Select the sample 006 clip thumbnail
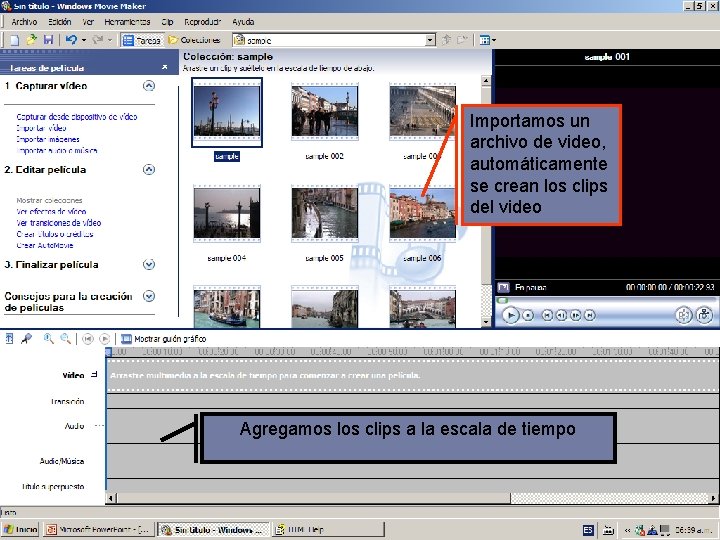Viewport: 720px width, 540px height. point(422,214)
